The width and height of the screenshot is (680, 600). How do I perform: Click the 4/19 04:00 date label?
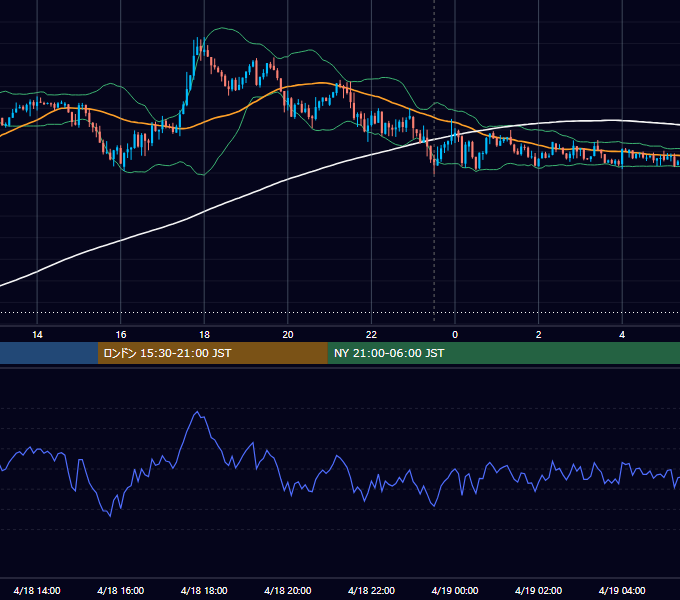pyautogui.click(x=622, y=590)
